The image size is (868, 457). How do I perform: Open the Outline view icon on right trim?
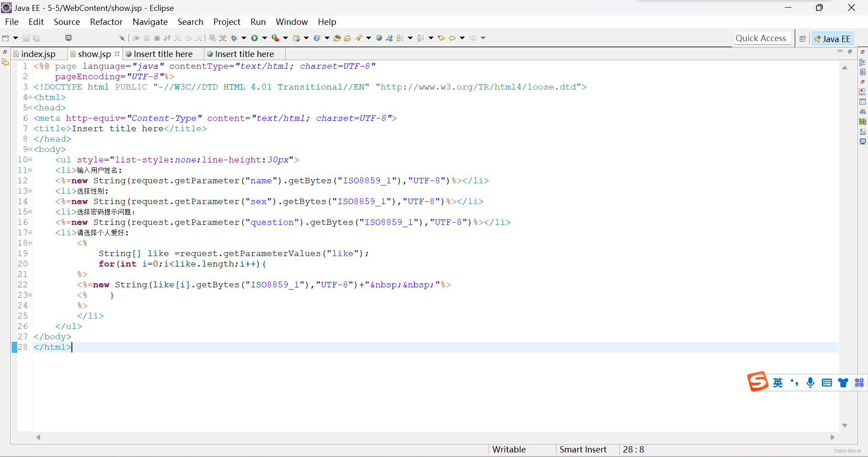point(863,62)
